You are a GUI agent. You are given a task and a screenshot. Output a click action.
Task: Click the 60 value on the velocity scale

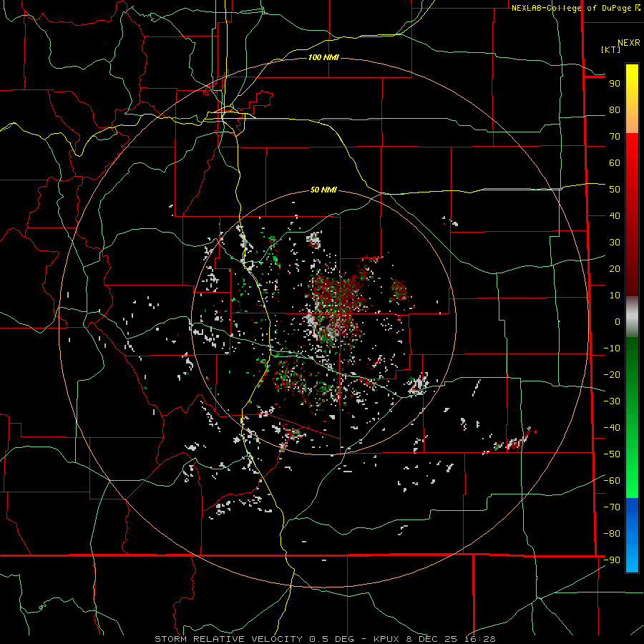(x=615, y=163)
